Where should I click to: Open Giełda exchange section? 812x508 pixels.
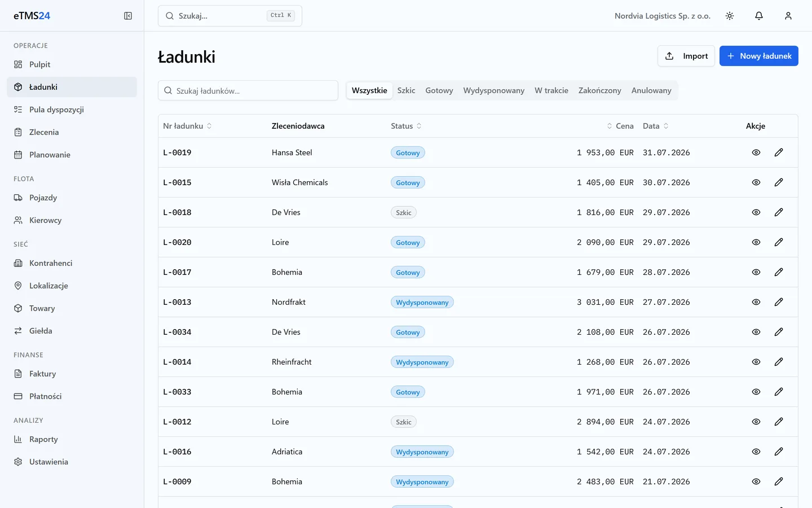72,331
